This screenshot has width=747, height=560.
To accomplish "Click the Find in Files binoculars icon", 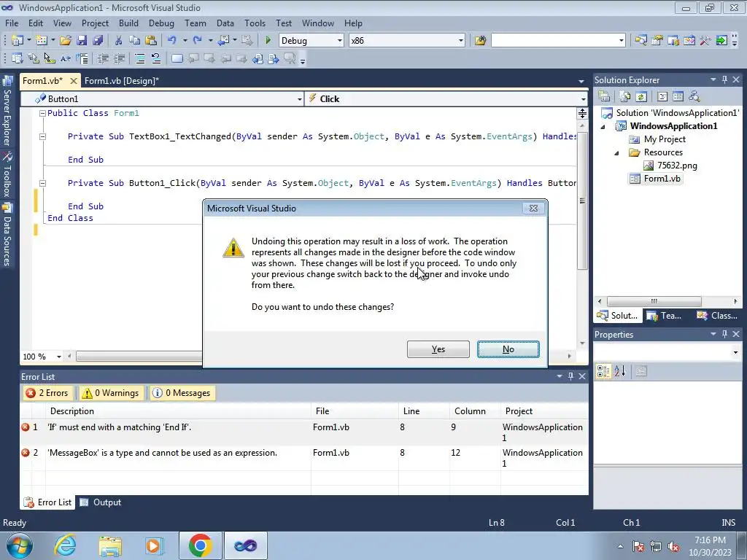I will coord(480,41).
